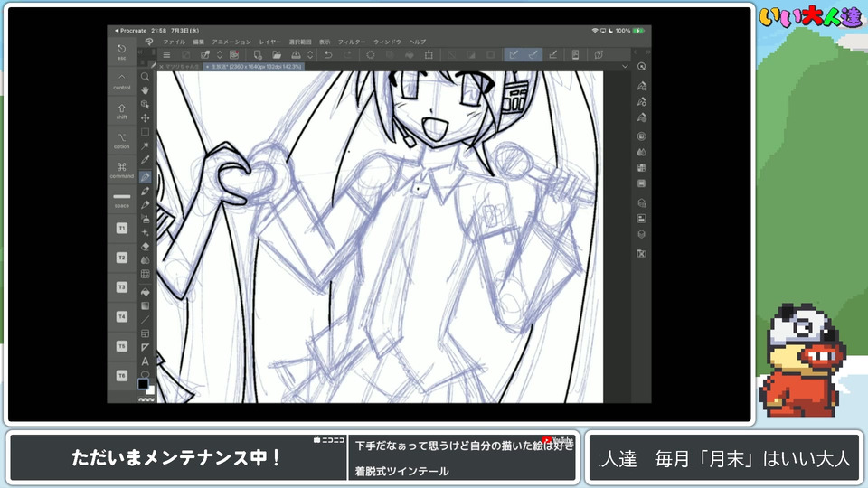
Task: Open the ヘルプ menu
Action: 418,42
